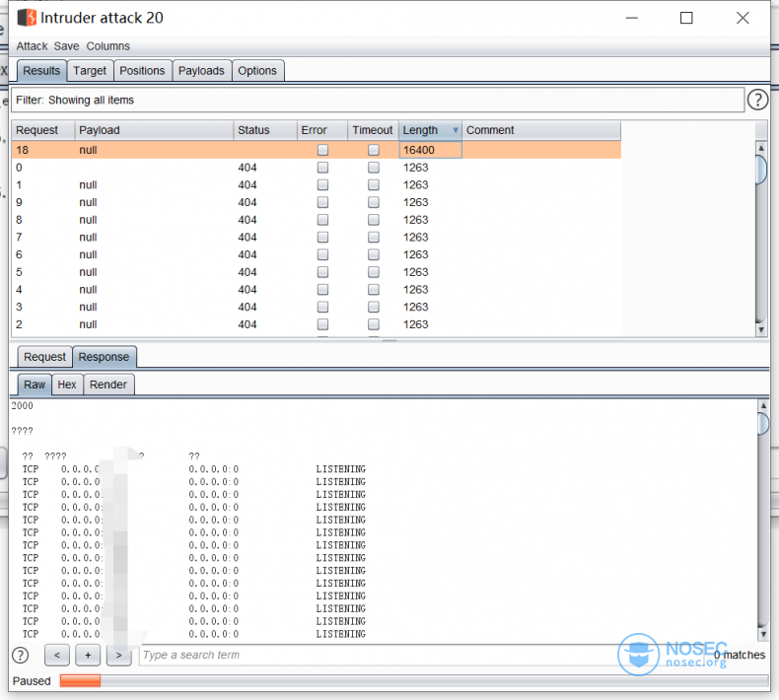This screenshot has height=700, width=779.
Task: Click response pane scroll down arrow
Action: coord(763,634)
